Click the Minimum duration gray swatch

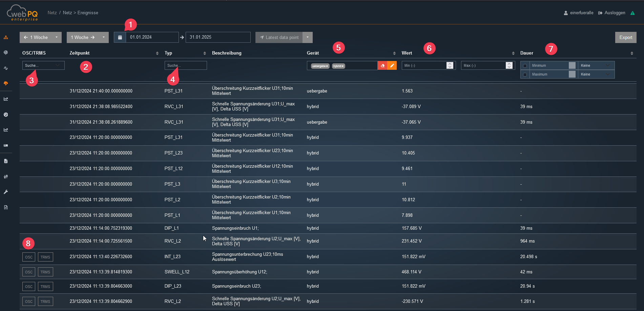572,65
